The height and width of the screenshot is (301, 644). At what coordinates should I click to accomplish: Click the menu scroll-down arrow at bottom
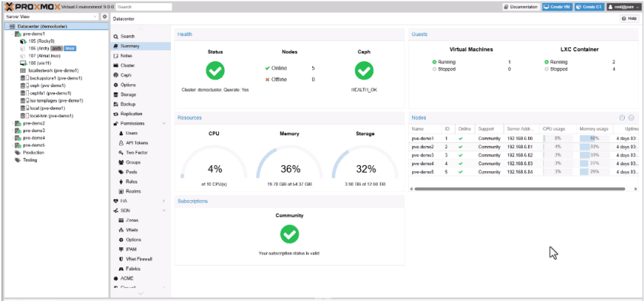pyautogui.click(x=140, y=293)
